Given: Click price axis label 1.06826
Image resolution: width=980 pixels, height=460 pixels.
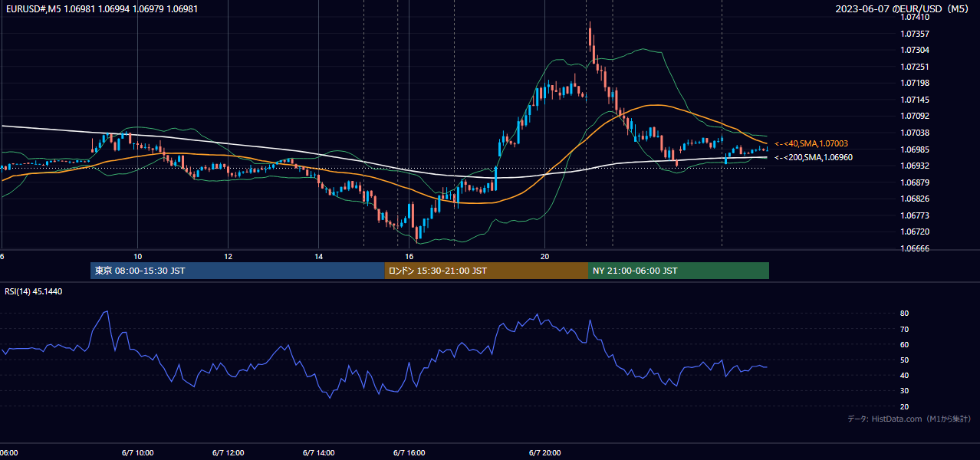Looking at the screenshot, I should point(916,199).
